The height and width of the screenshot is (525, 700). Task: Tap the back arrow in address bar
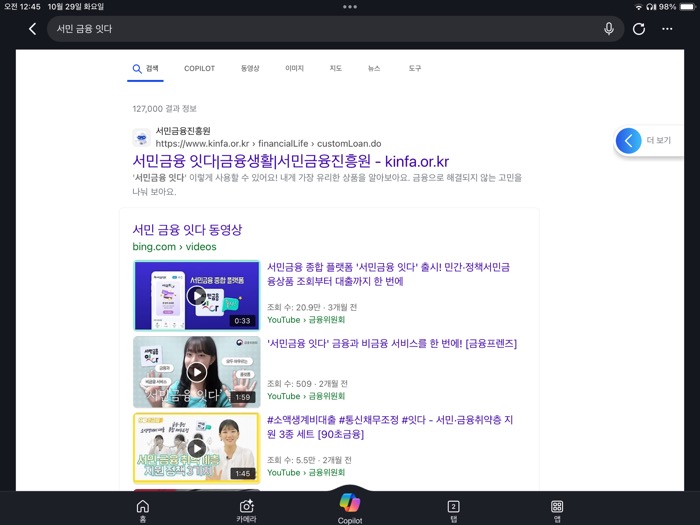coord(32,29)
